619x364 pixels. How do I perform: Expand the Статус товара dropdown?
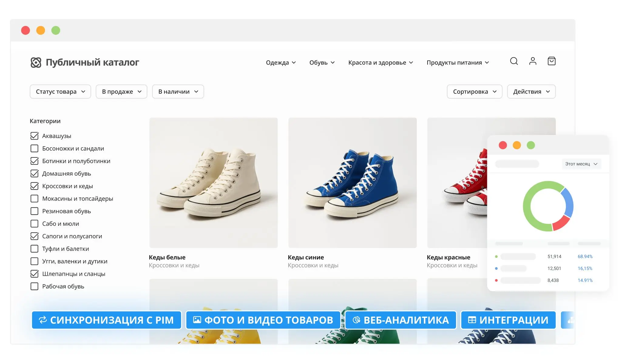60,92
